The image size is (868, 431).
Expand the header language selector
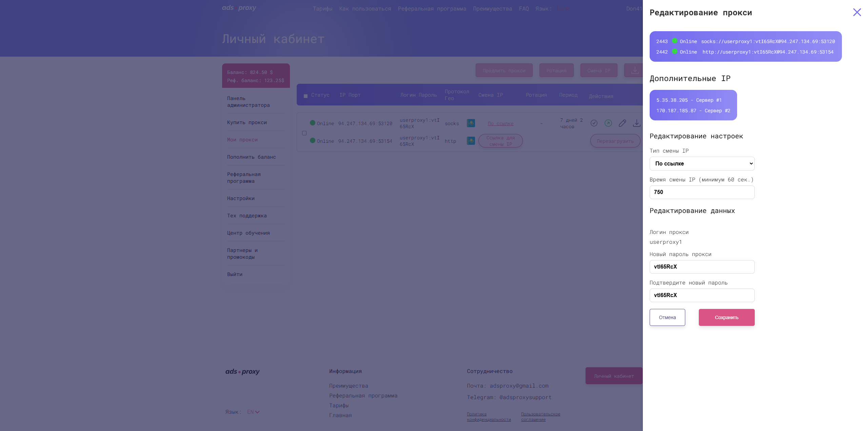563,9
